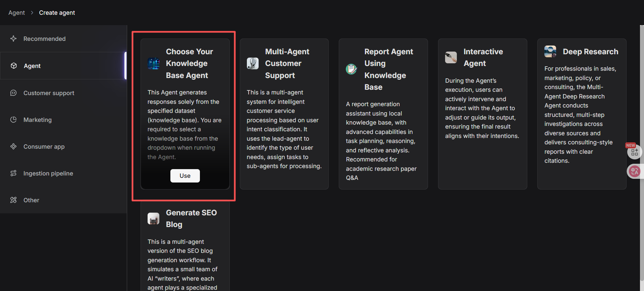Click the Customer support chat icon
The width and height of the screenshot is (644, 291).
click(x=13, y=93)
